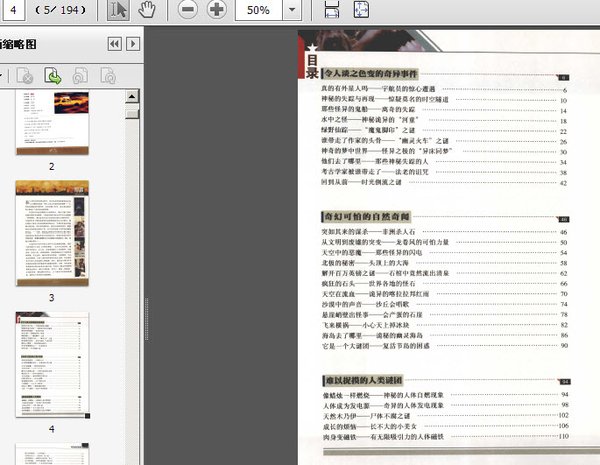
Task: Zoom out with the minus button
Action: point(188,9)
